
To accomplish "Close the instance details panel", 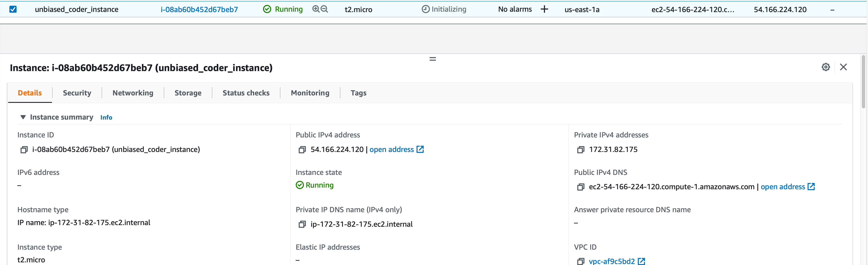I will (x=843, y=67).
